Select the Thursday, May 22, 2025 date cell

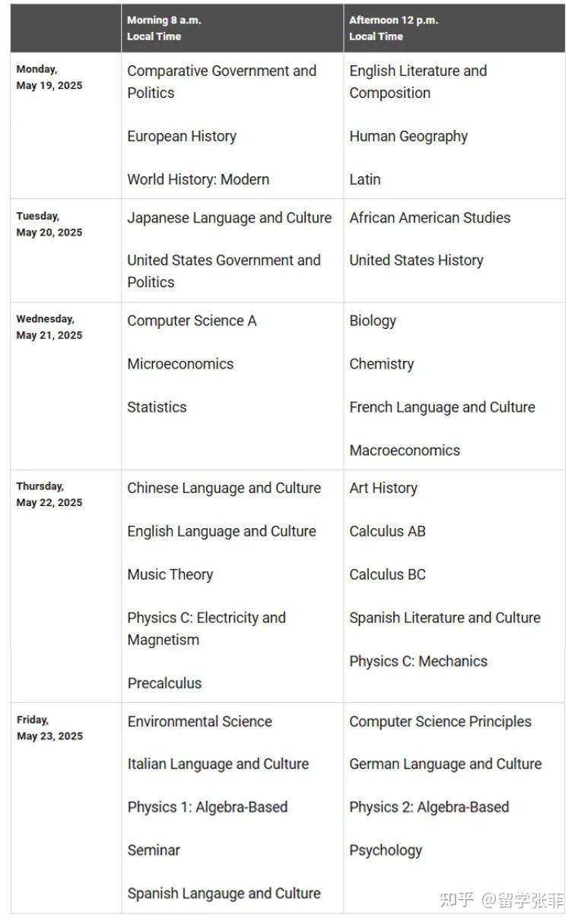click(49, 494)
